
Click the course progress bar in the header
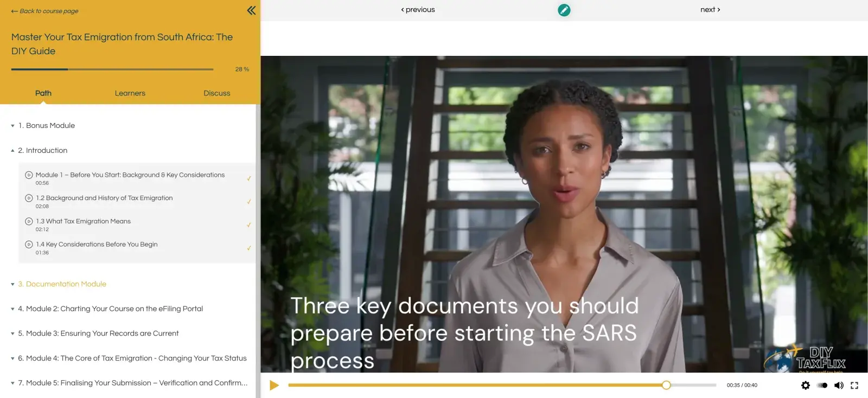112,69
